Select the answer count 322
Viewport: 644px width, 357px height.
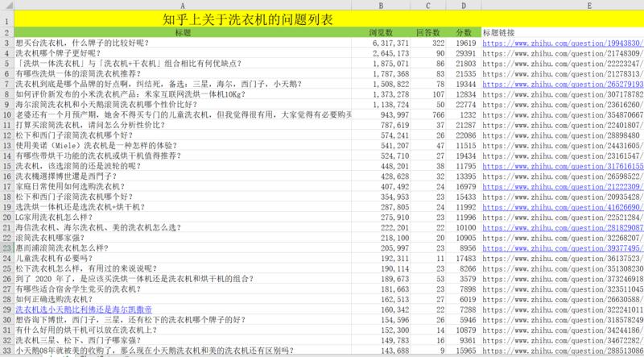point(428,43)
